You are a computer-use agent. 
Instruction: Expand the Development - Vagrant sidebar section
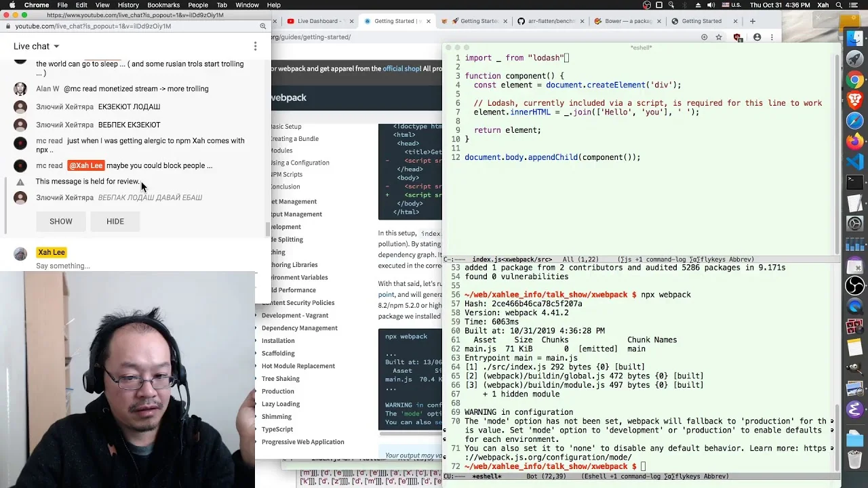click(x=295, y=315)
